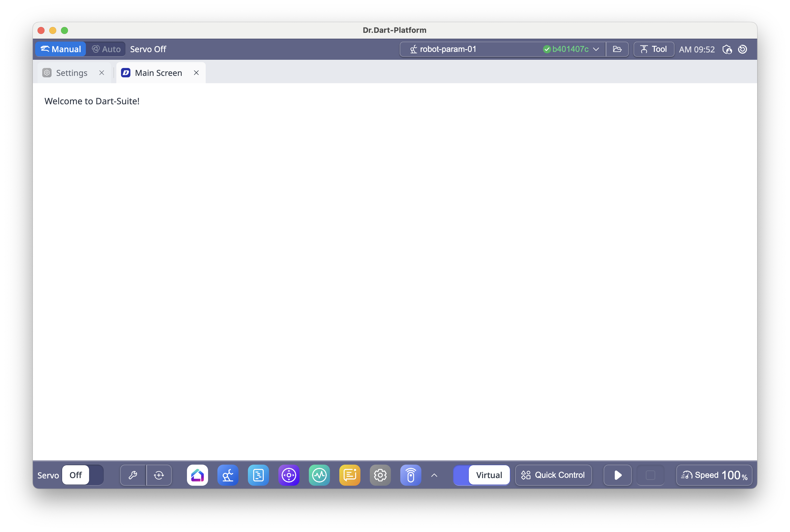Screen dimensions: 790x532
Task: Switch to Auto mode
Action: (x=106, y=49)
